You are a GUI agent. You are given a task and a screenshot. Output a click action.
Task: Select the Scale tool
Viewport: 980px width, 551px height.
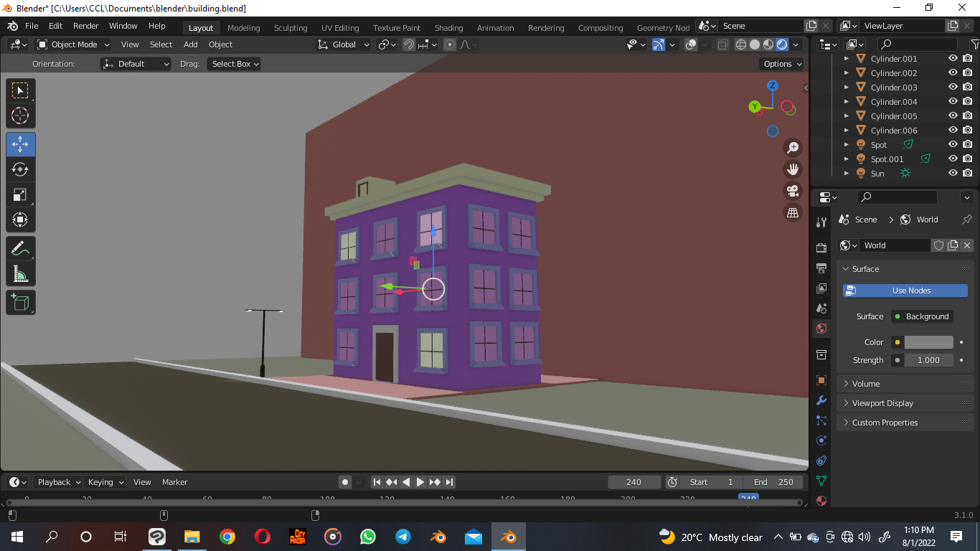coord(21,195)
